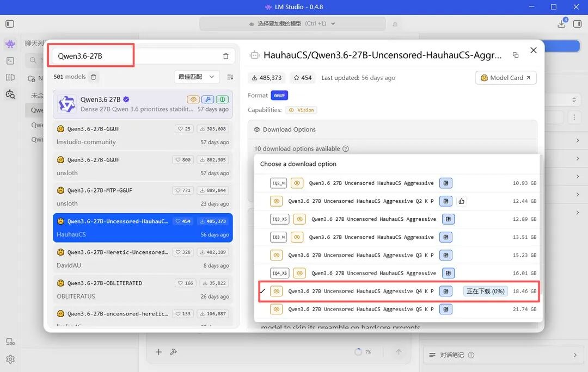Select the highlighted HauhauCS model result
This screenshot has height=372, width=588.
(143, 228)
